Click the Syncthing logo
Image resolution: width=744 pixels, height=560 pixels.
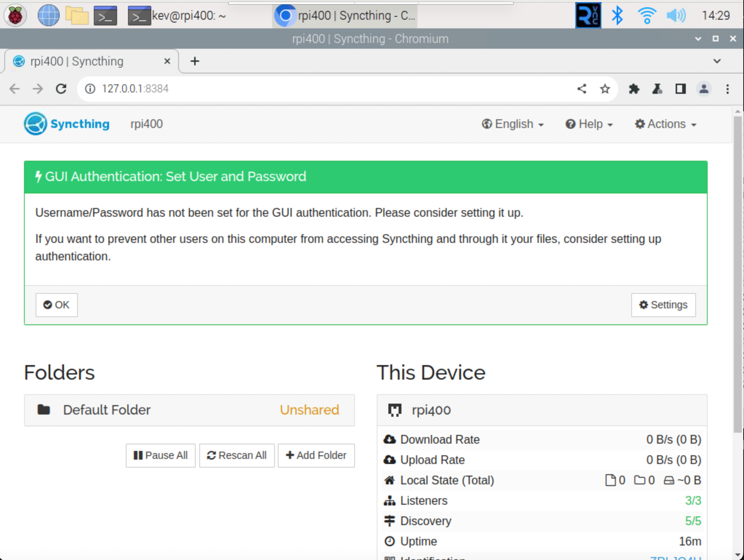point(67,124)
